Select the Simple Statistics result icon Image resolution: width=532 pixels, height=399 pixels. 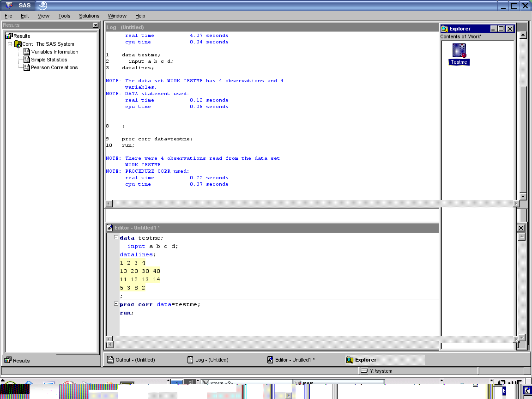click(26, 60)
